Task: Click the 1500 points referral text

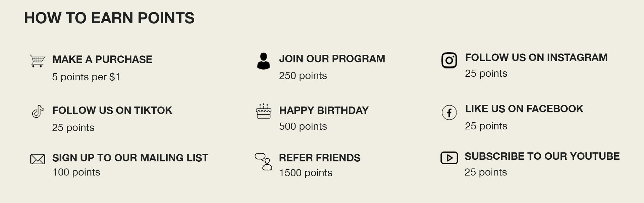Action: click(x=306, y=173)
